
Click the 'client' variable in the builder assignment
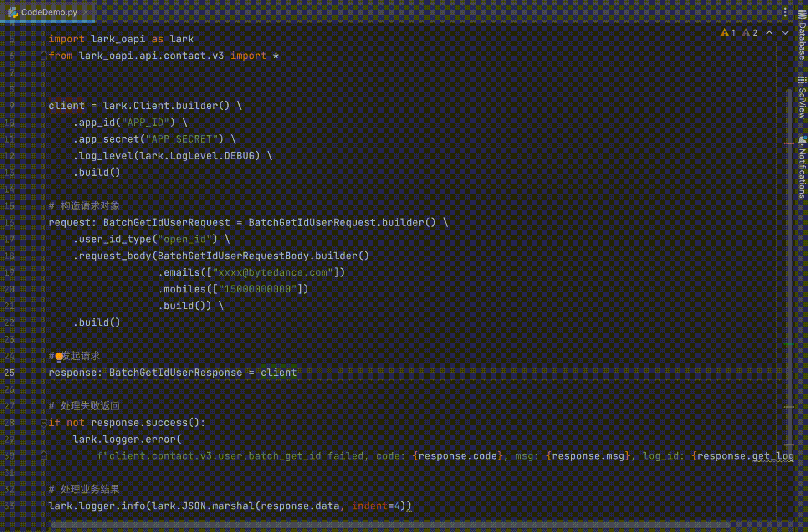click(x=66, y=106)
